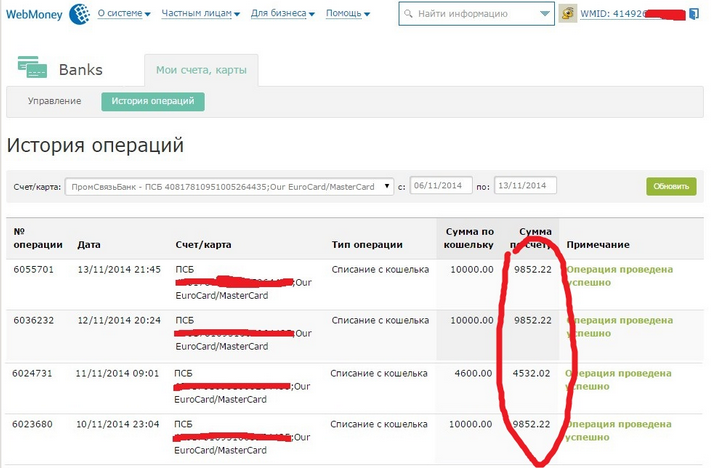Image resolution: width=721 pixels, height=468 pixels.
Task: Click operation number 6055701 row
Action: point(34,270)
